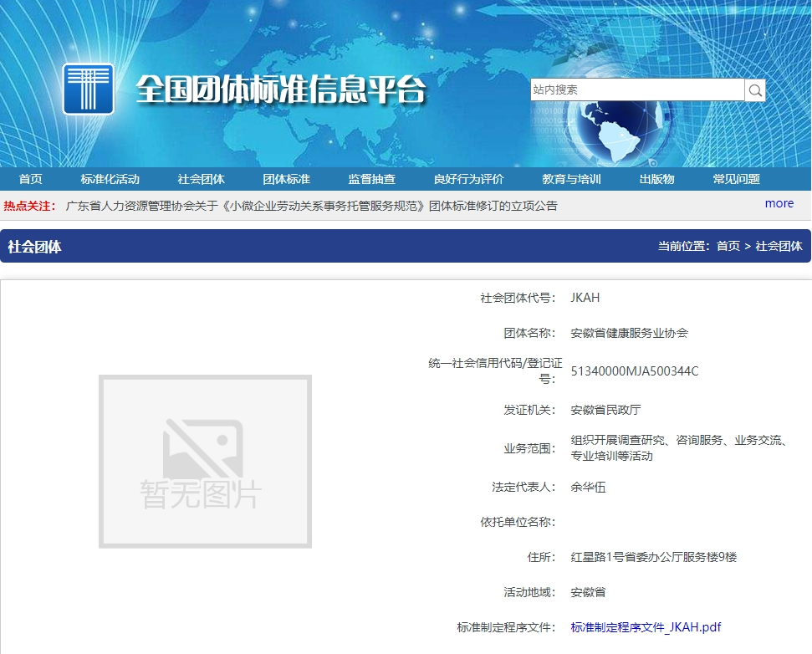The image size is (812, 654).
Task: Click the search magnifier icon
Action: coord(755,90)
